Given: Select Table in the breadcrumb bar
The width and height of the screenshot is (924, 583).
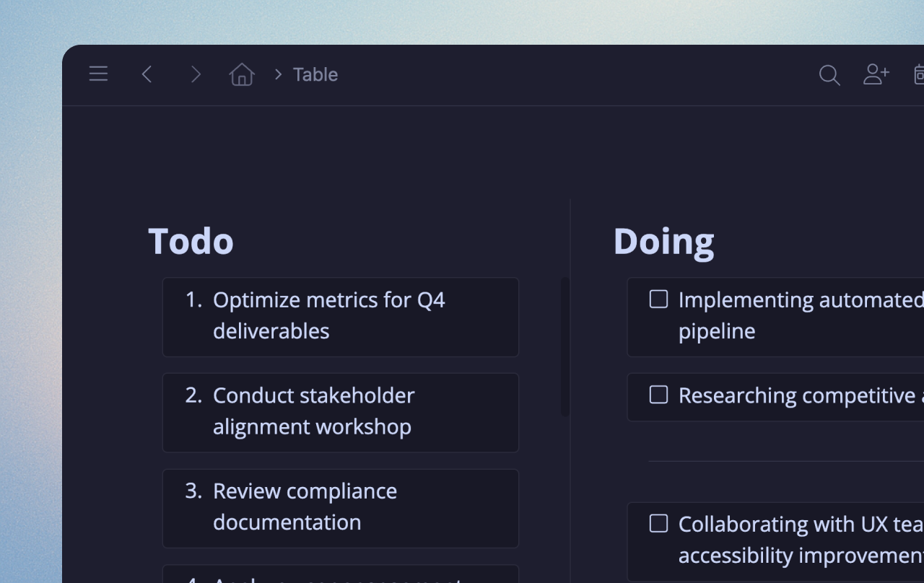Looking at the screenshot, I should point(314,74).
